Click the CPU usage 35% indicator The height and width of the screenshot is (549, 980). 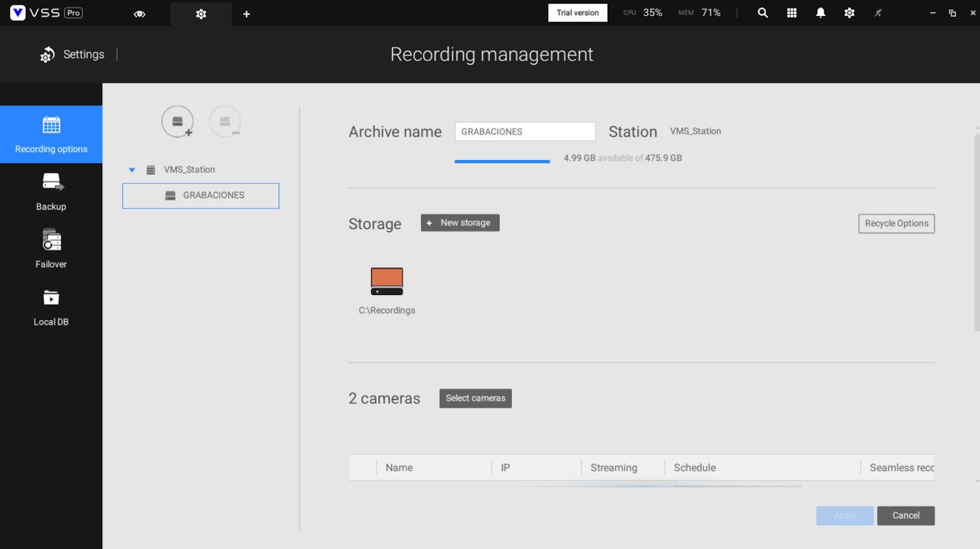click(643, 13)
